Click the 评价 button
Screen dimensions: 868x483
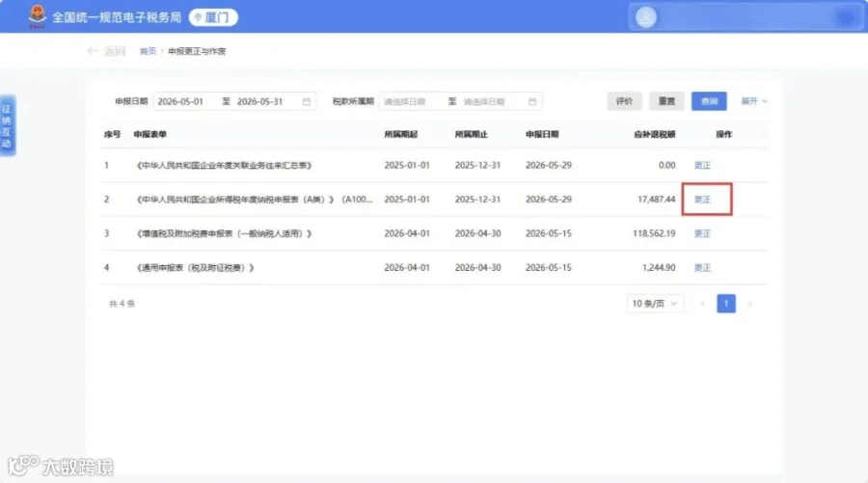click(x=624, y=101)
